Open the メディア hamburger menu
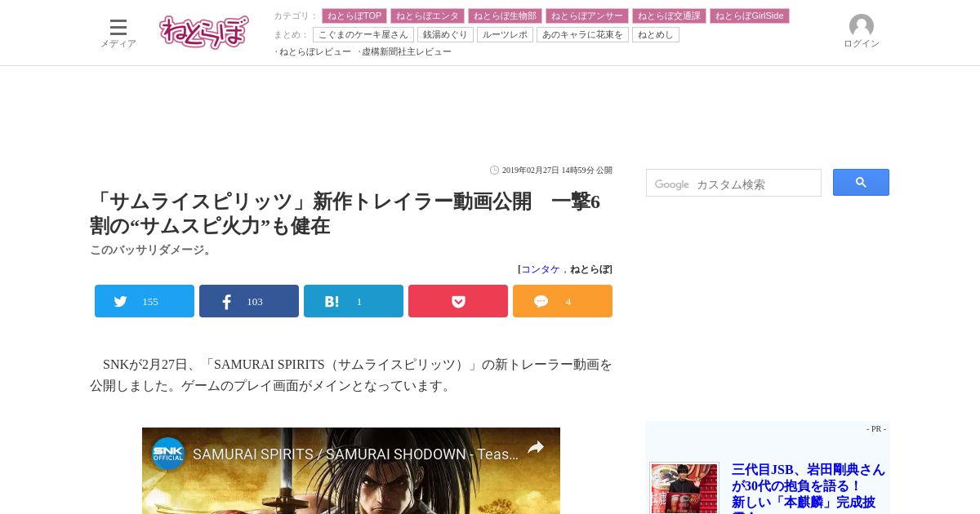 (118, 33)
